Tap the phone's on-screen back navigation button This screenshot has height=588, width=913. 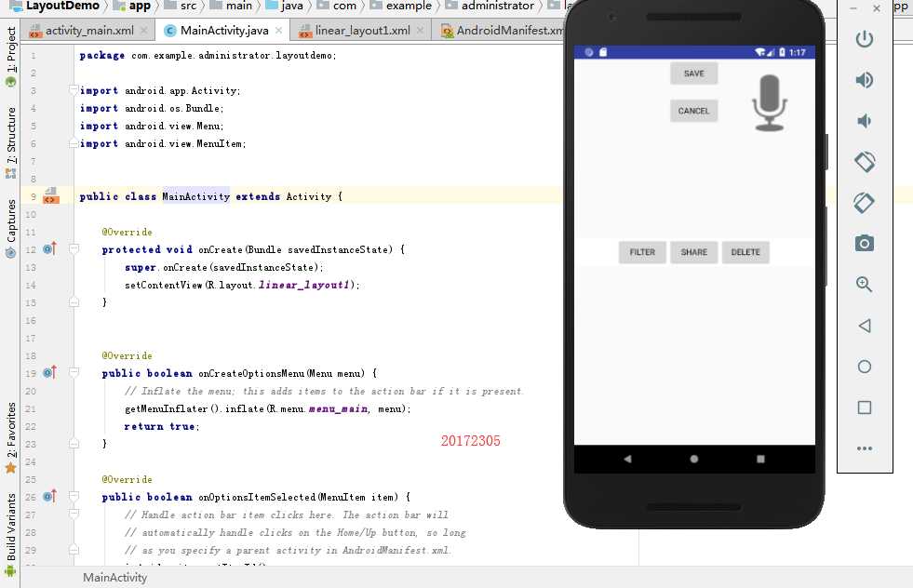[x=627, y=459]
